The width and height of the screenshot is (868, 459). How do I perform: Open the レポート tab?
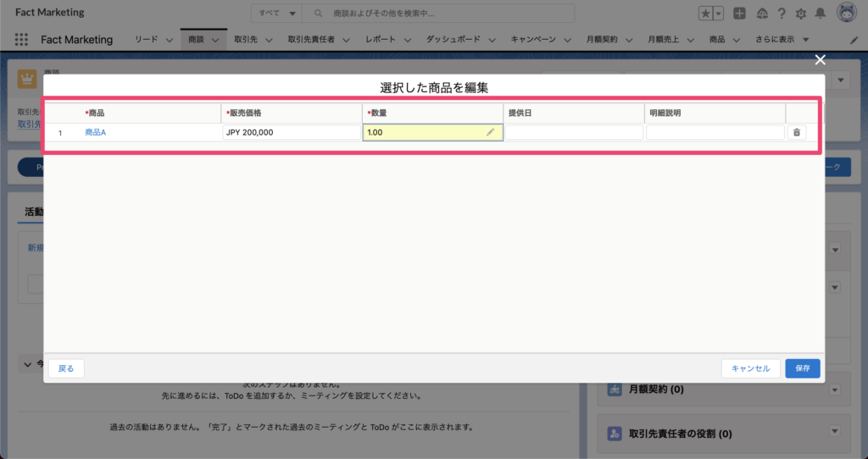click(x=381, y=39)
